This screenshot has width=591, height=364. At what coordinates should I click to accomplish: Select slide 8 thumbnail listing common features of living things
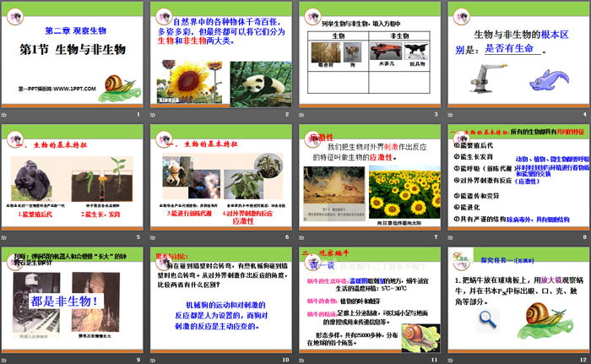[518, 177]
